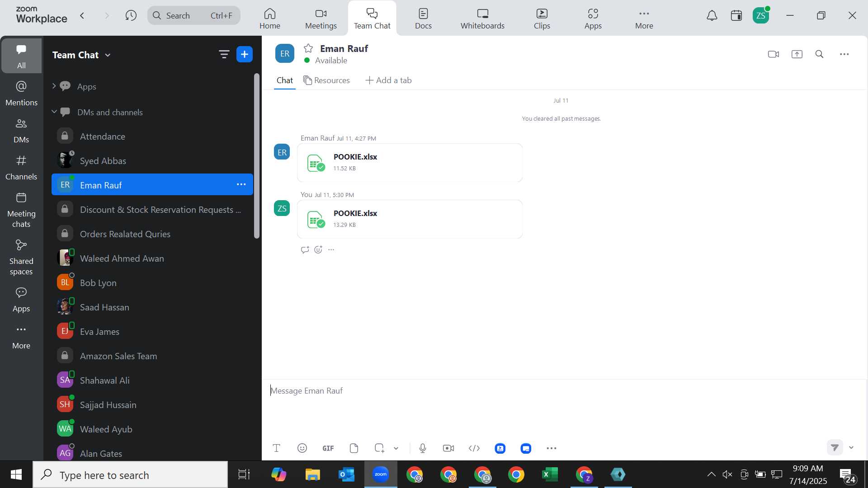The image size is (868, 488).
Task: Open chat with Sajjad Hussain
Action: 152,404
